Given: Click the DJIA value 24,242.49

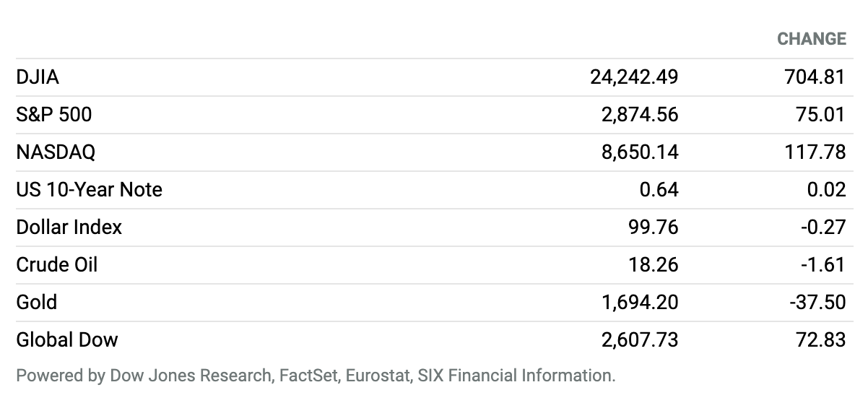Looking at the screenshot, I should [x=634, y=77].
